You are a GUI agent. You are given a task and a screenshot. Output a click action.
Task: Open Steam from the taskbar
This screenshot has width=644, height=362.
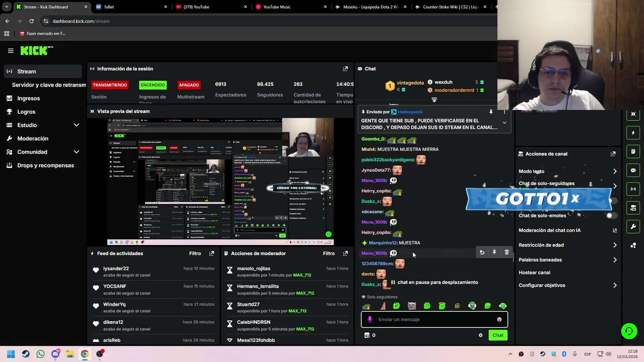coord(26,354)
